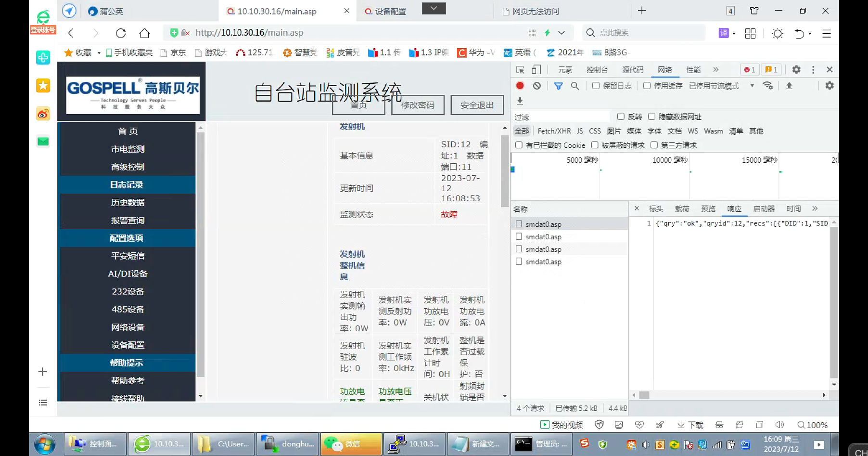Select the Fetch/XHR filter type

[x=554, y=131]
